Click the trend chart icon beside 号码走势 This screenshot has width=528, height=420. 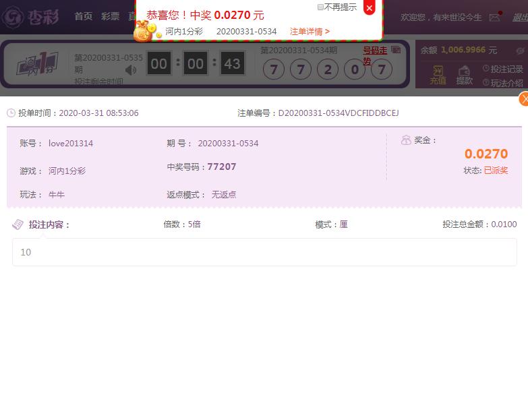click(x=396, y=50)
